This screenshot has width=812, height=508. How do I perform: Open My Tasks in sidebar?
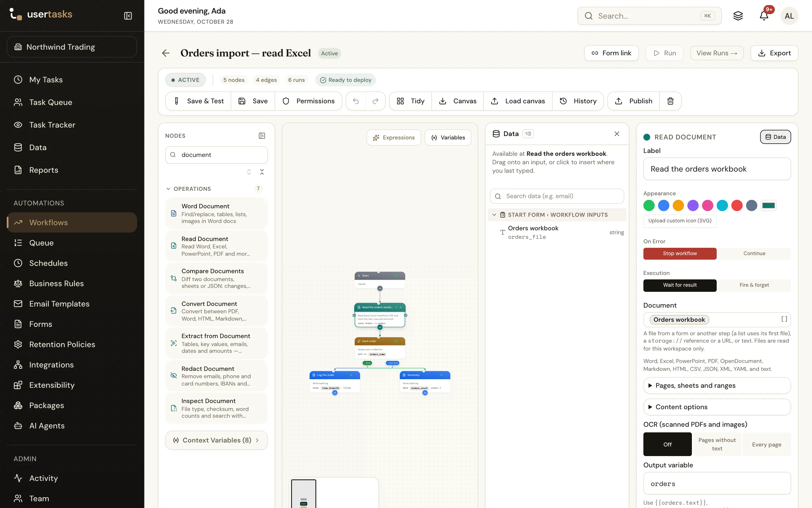(x=72, y=80)
